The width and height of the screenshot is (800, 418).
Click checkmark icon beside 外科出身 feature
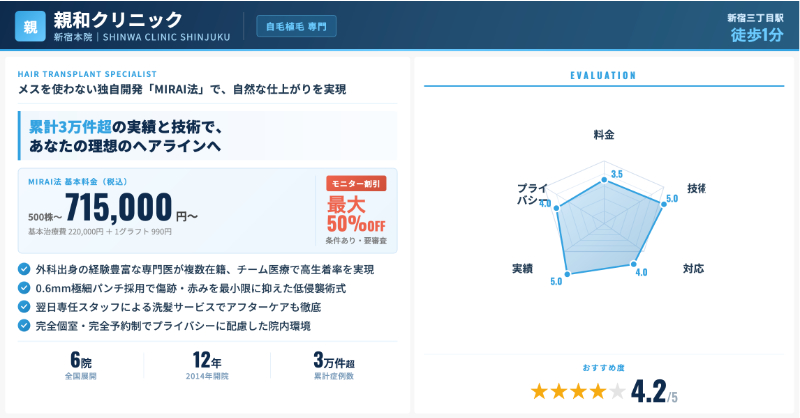tap(24, 269)
